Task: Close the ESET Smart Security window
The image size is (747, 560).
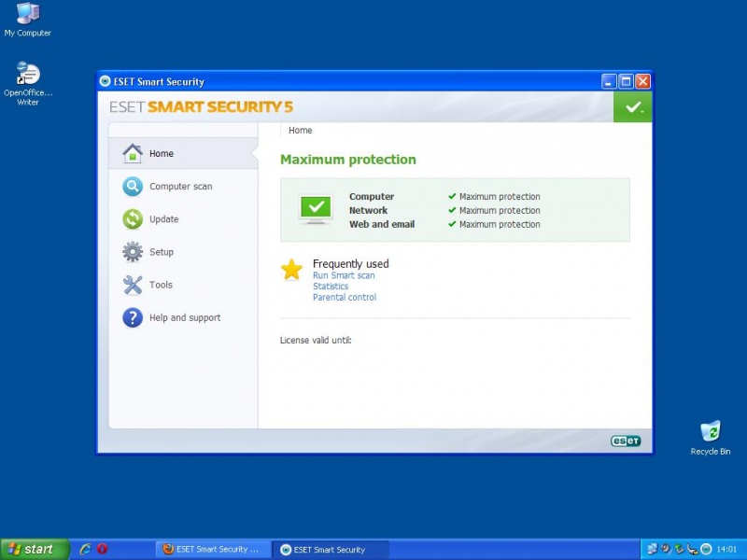Action: (642, 81)
